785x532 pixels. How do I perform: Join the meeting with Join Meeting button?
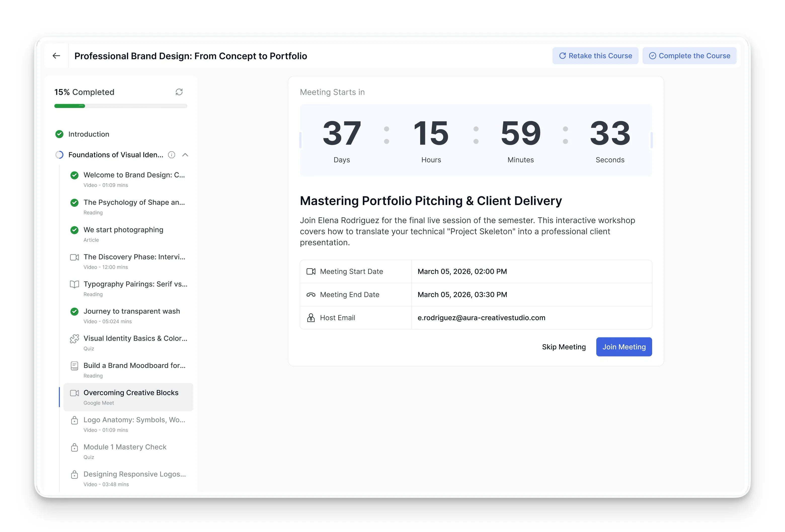pos(623,347)
